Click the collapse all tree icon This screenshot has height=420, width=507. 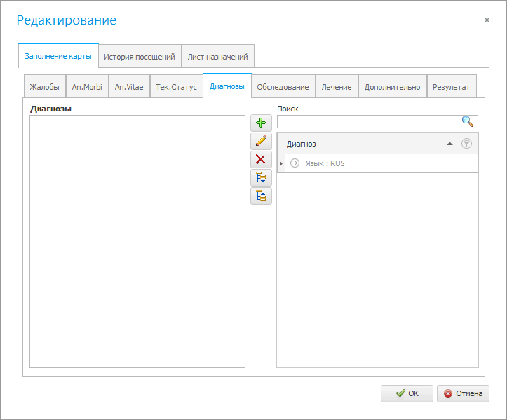click(261, 196)
